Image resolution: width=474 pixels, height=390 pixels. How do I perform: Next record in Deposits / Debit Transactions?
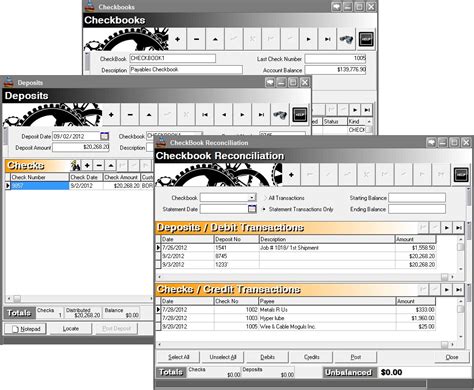coord(447,228)
